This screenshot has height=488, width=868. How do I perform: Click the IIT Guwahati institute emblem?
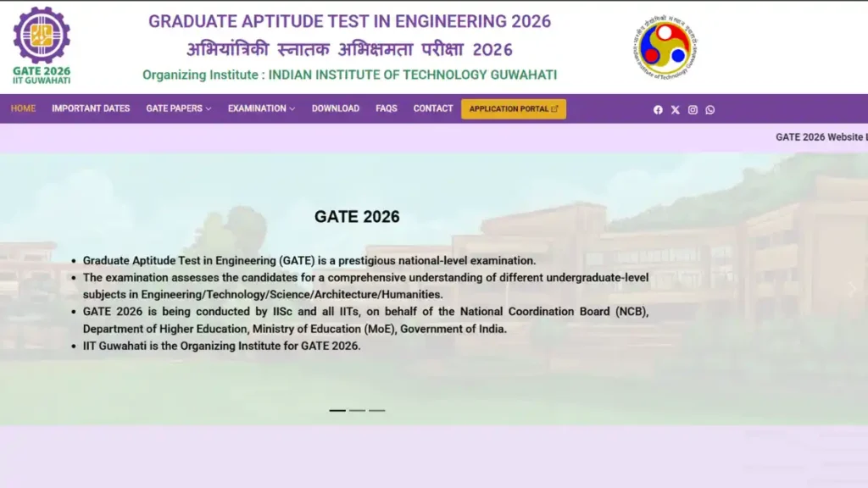tap(665, 47)
